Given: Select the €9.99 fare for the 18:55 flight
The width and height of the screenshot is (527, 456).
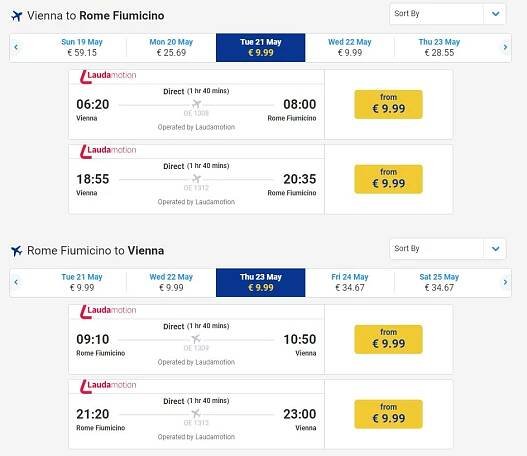Looking at the screenshot, I should 389,179.
